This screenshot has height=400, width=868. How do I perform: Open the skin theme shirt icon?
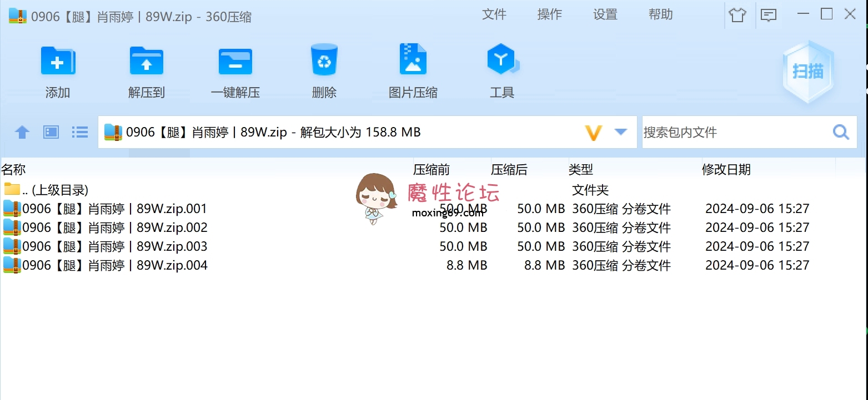[737, 15]
